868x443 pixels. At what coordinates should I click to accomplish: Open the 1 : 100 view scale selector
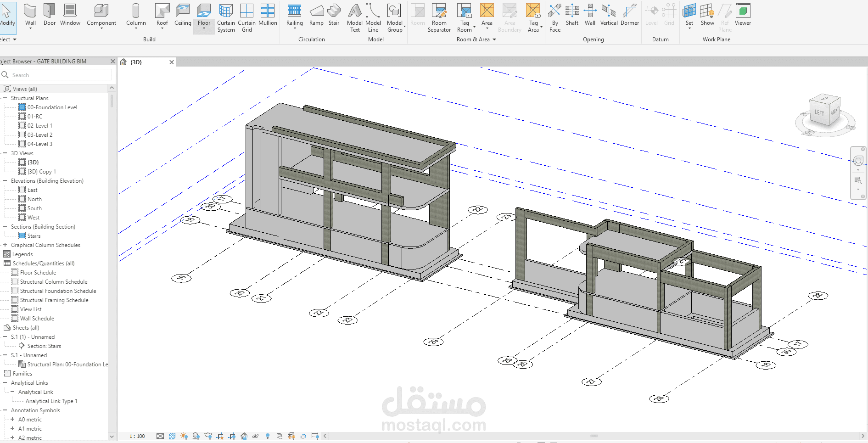[137, 436]
